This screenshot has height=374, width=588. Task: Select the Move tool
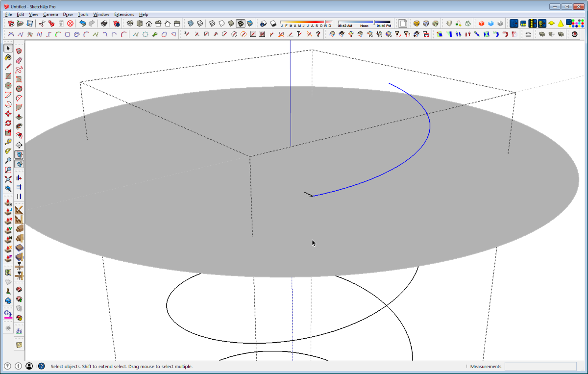(x=8, y=114)
